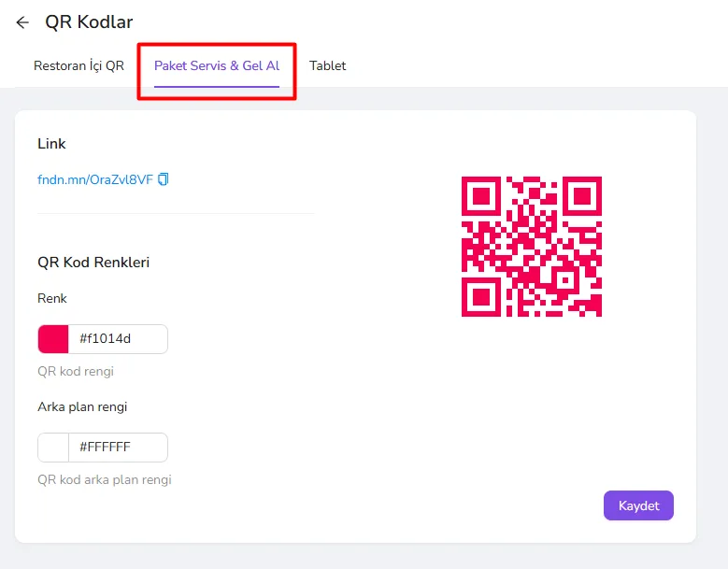This screenshot has width=728, height=569.
Task: Click the Renk field label
Action: 52,298
